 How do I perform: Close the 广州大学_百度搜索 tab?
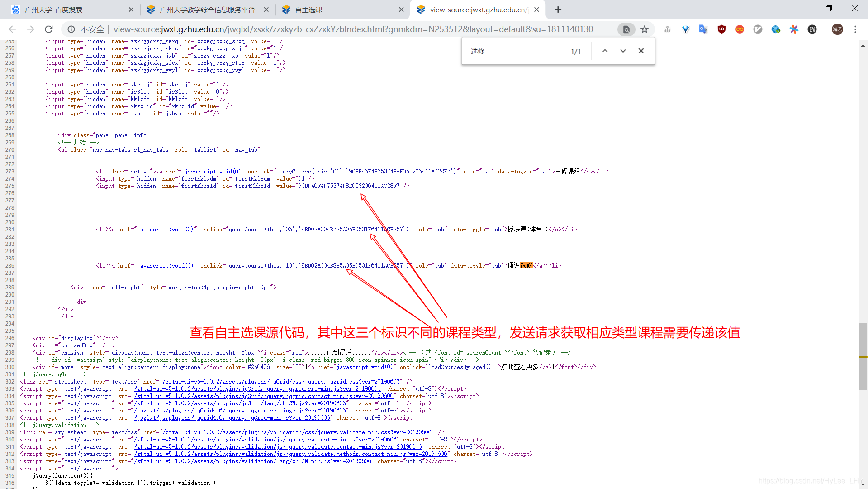[x=131, y=10]
